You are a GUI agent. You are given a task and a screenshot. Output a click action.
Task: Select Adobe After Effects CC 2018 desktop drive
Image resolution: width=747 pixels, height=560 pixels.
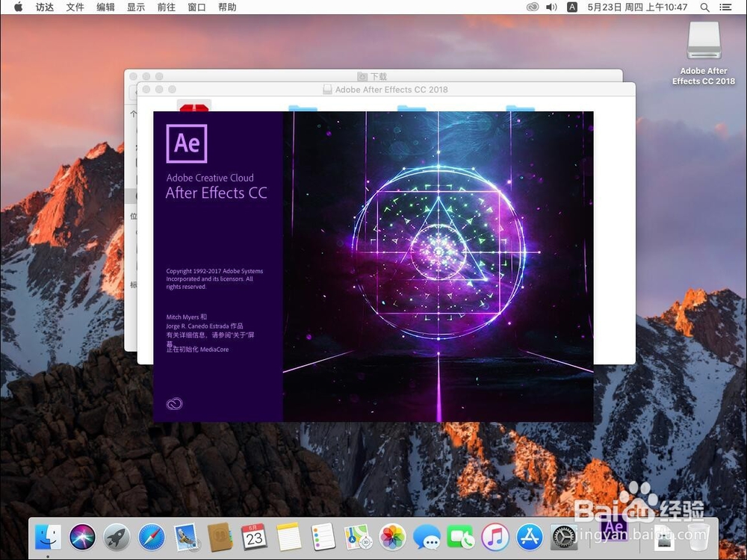(x=704, y=52)
